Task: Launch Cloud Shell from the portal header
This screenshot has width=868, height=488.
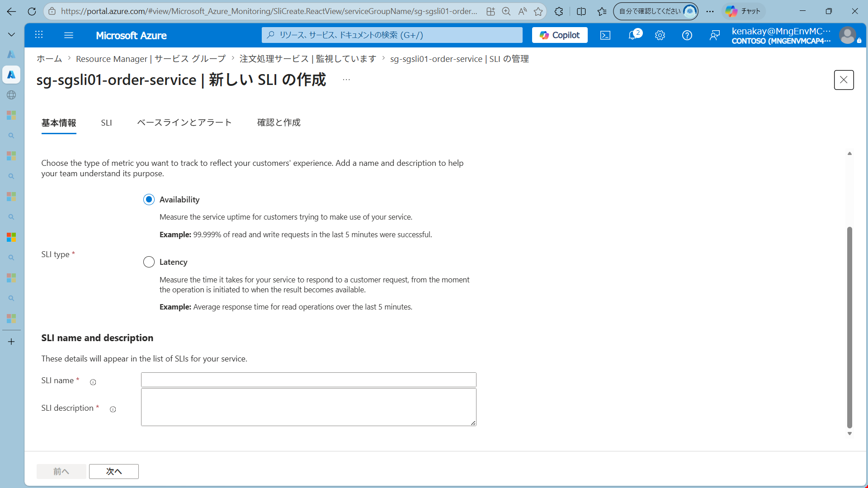Action: click(x=605, y=35)
